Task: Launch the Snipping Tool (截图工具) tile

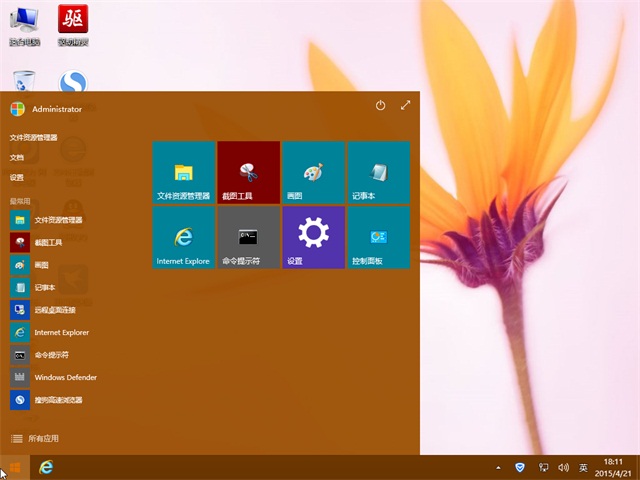Action: coord(249,172)
